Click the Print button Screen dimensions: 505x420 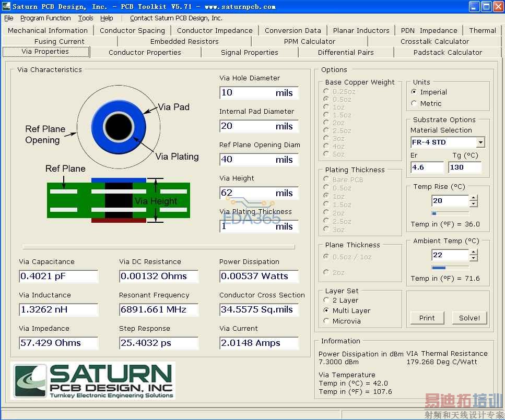[427, 318]
